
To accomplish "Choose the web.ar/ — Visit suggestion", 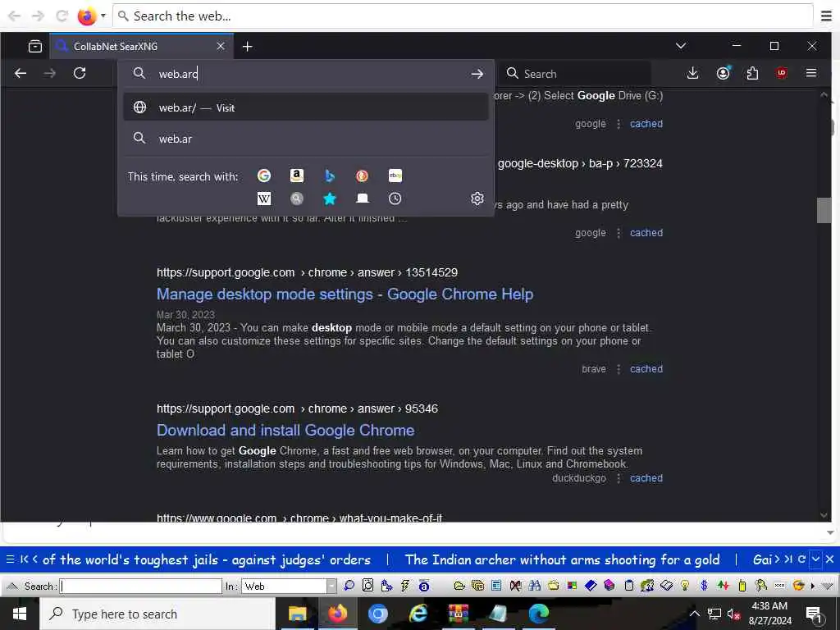I will 305,107.
